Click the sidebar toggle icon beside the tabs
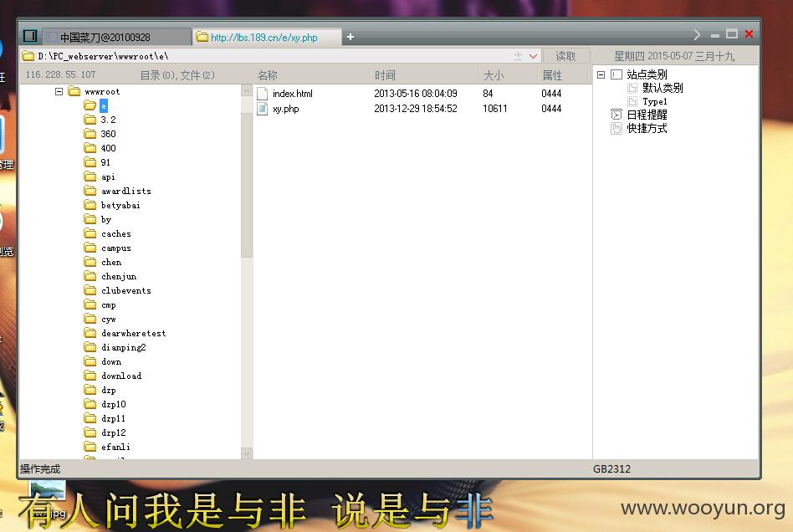 pos(30,36)
